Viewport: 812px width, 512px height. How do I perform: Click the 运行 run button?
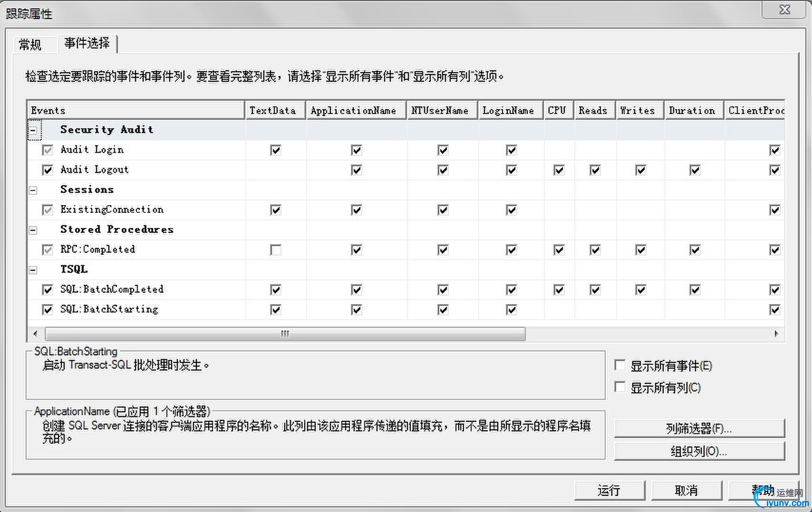(x=609, y=491)
